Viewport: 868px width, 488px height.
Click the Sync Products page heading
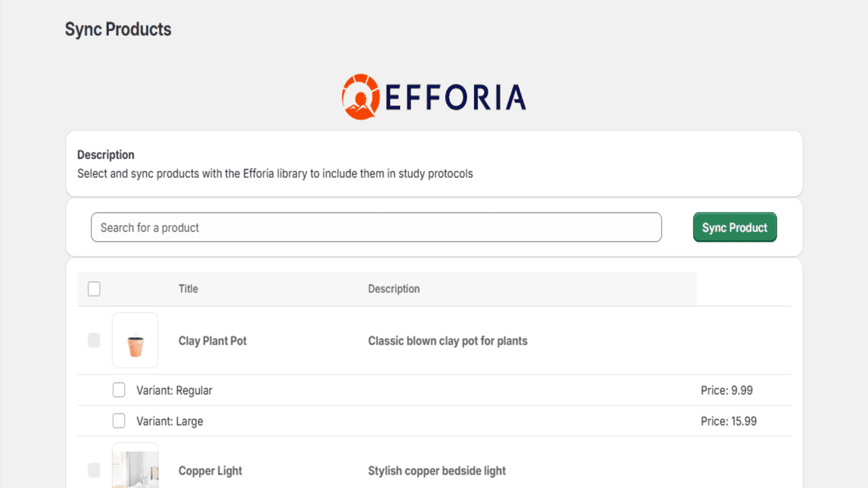(118, 29)
